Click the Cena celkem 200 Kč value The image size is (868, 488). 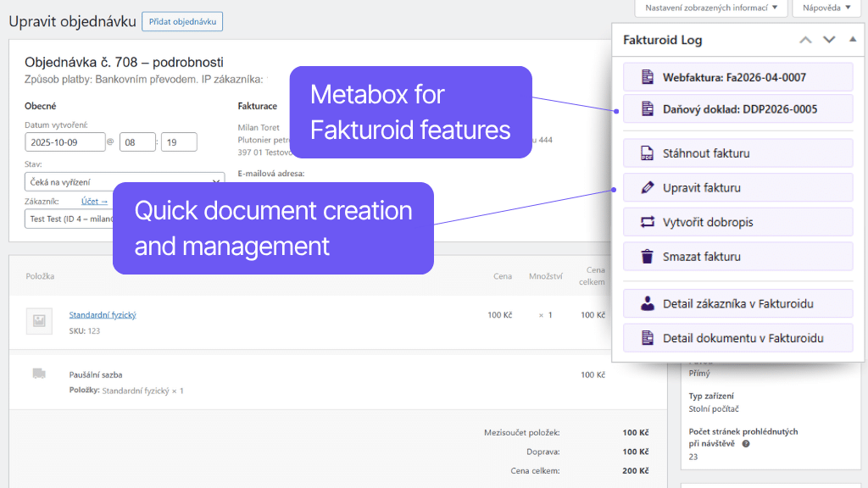click(x=636, y=470)
